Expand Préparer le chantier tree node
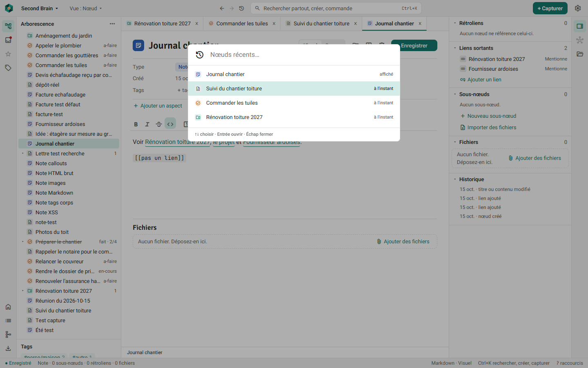Viewport: 588px width, 368px height. [23, 242]
